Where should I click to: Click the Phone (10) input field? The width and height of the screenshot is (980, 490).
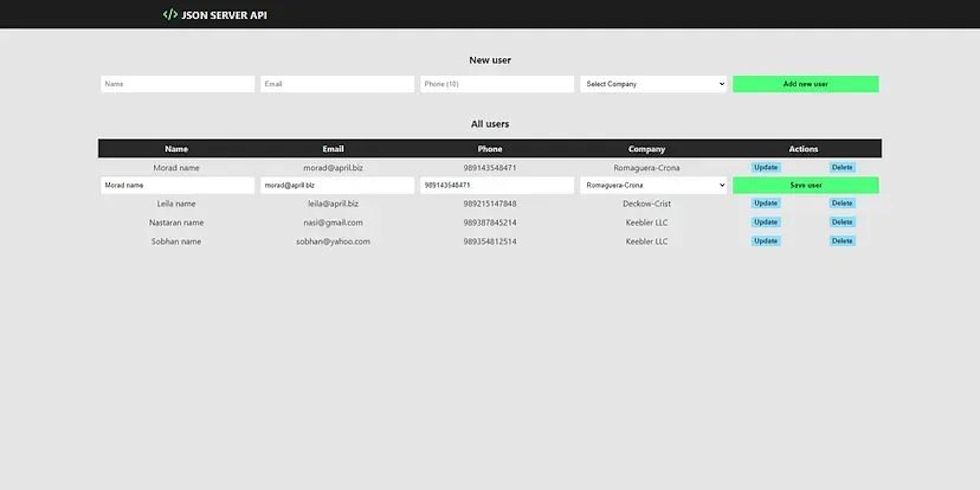coord(497,84)
